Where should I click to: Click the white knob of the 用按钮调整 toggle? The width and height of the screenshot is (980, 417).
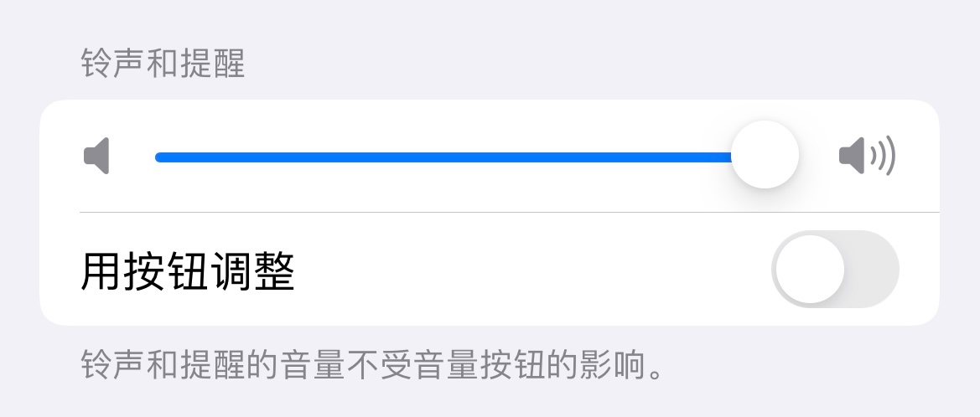810,269
